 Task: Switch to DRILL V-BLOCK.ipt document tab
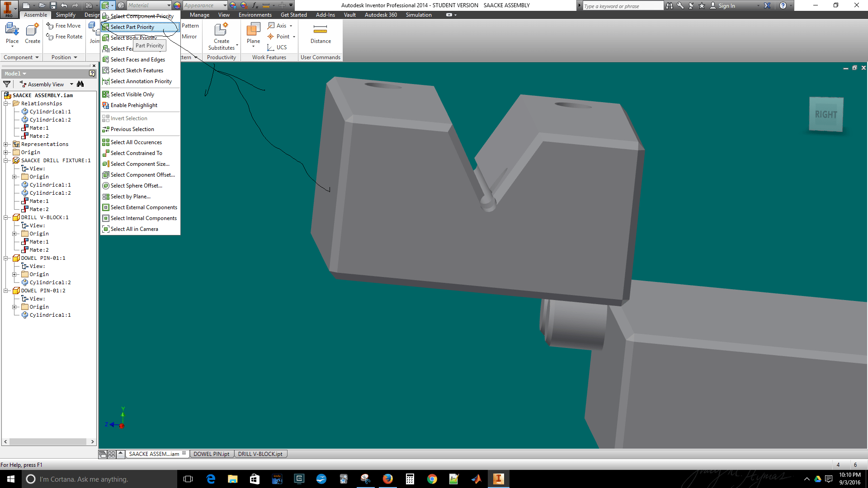point(260,454)
